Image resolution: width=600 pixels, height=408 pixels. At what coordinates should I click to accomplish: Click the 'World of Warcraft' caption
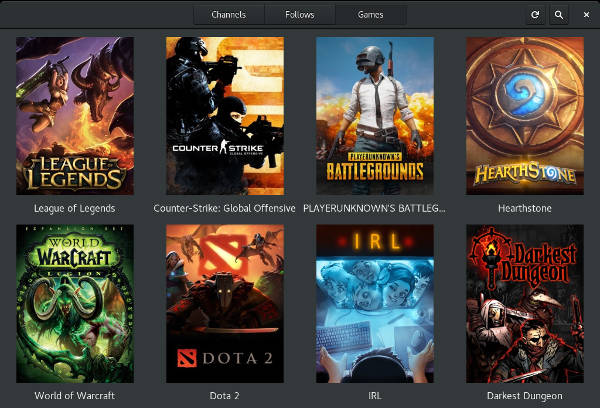point(75,396)
